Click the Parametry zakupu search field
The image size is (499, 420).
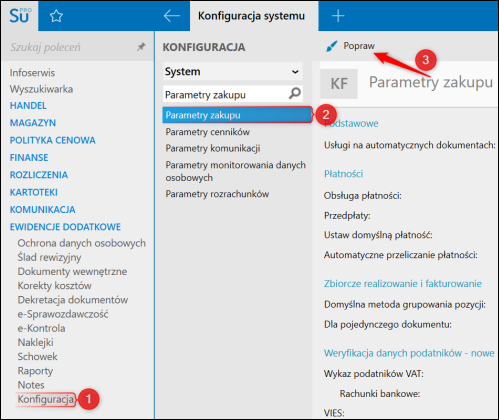(233, 95)
